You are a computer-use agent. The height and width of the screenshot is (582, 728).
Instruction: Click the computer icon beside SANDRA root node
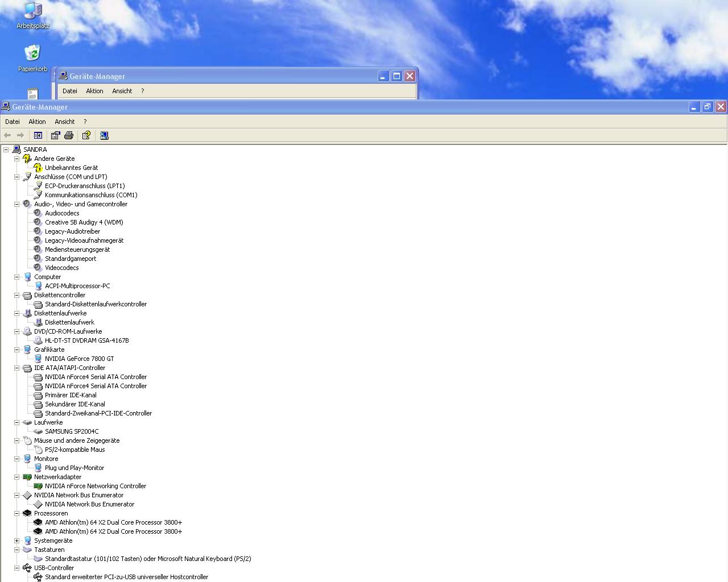(16, 149)
